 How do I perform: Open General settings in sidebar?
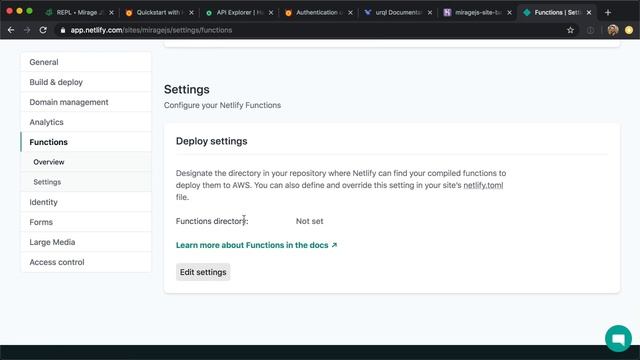pos(86,62)
